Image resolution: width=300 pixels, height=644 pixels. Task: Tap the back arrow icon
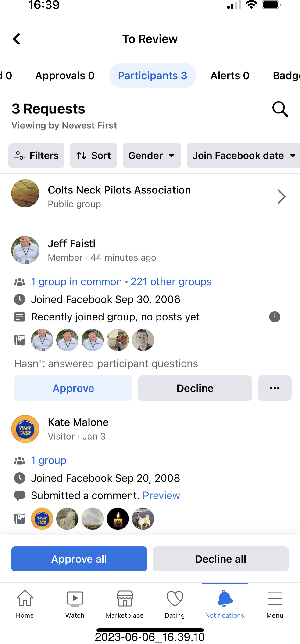17,39
